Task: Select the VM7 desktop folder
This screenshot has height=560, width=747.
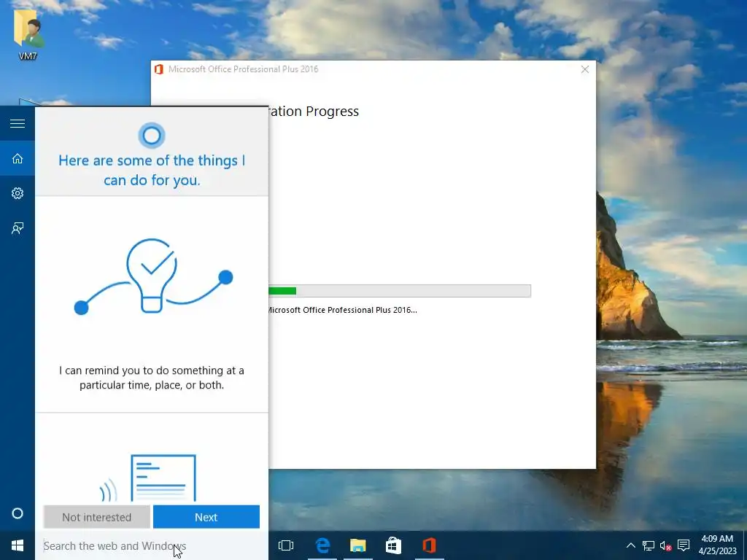Action: coord(28,34)
